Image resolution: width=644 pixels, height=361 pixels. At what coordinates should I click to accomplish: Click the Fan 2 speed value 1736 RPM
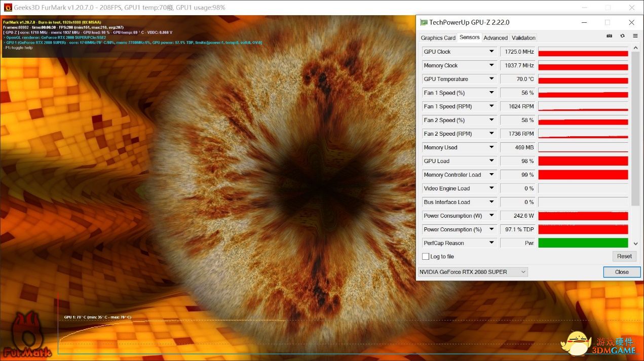coord(518,134)
